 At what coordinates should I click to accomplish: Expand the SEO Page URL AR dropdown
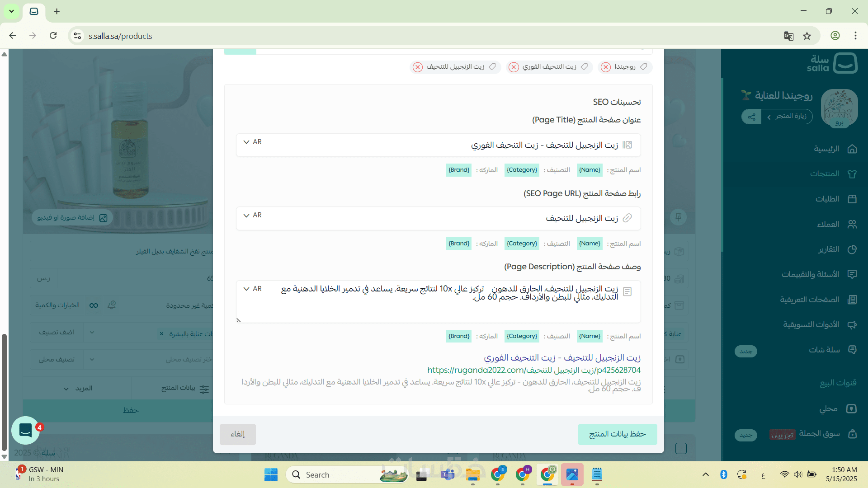252,215
